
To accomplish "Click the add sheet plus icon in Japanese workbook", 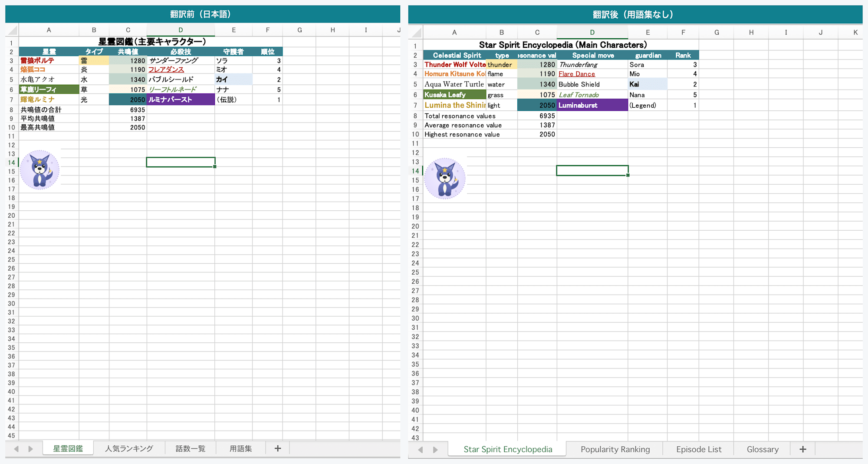I will [278, 448].
